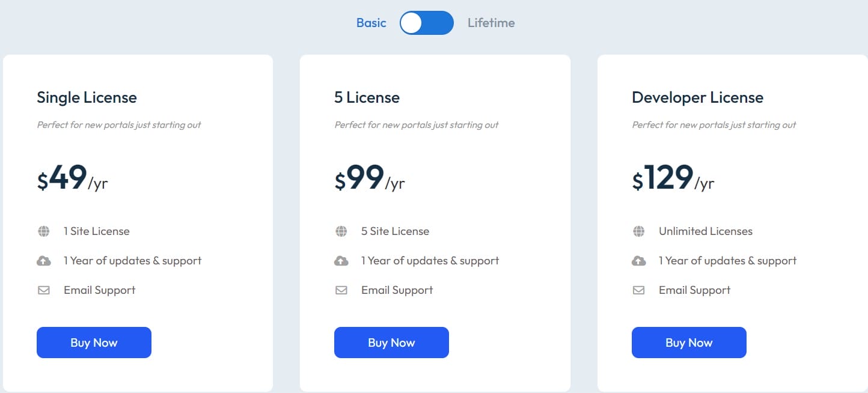Click cloud upload icon in Single License card
The image size is (868, 393).
point(43,261)
